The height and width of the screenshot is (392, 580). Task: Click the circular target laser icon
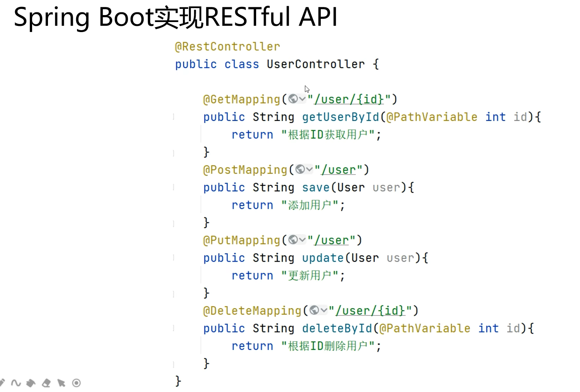pos(77,383)
